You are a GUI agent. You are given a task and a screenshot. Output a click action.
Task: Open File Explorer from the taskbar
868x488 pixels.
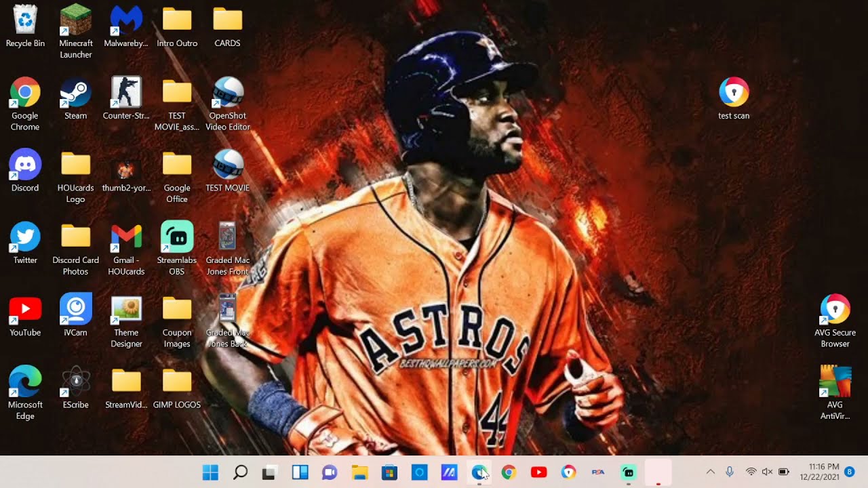[x=359, y=472]
